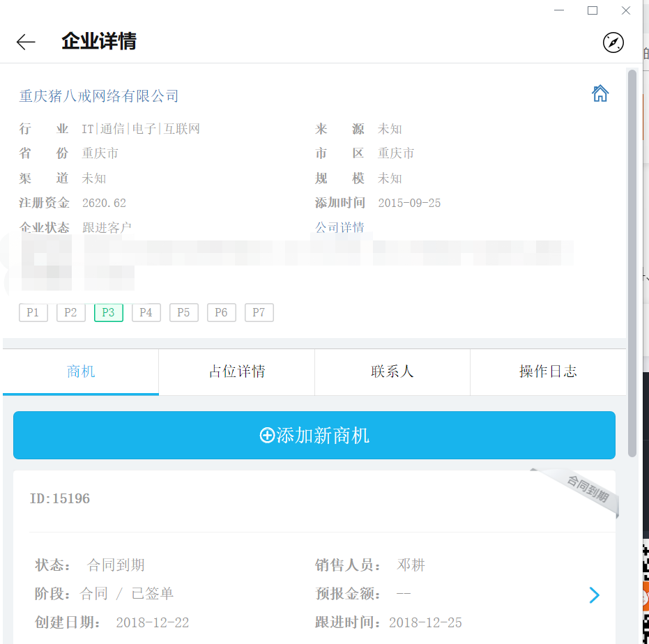Open the 联系人 tab
Viewport: 649px width, 644px height.
coord(392,371)
